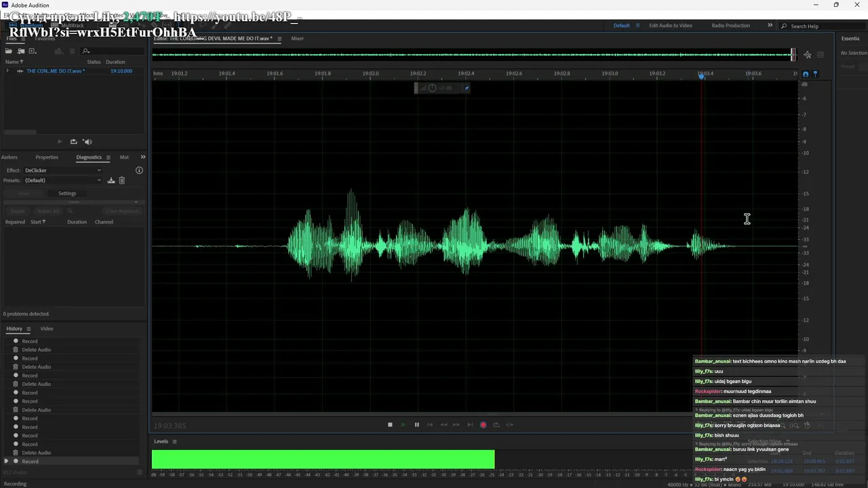The image size is (868, 488).
Task: Open the Editor panel menu icon
Action: click(x=279, y=39)
